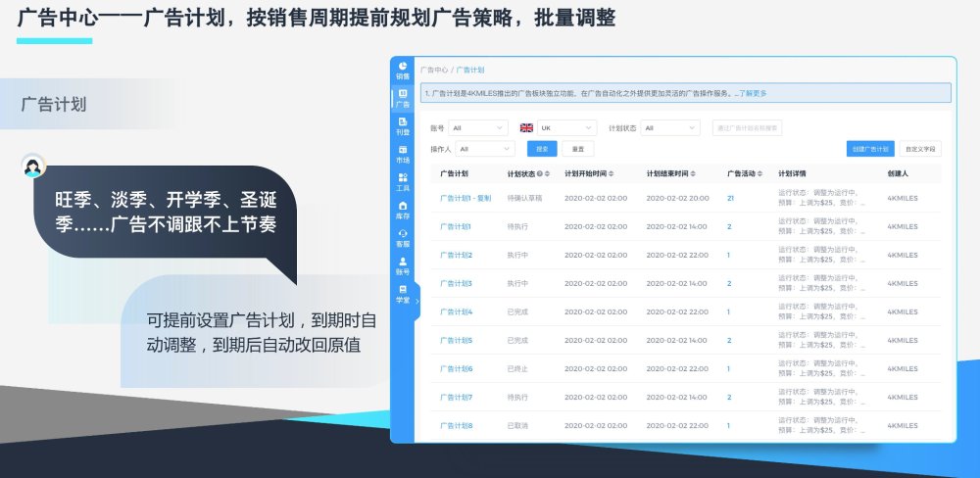
Task: Open the UK marketplace dropdown
Action: [x=566, y=128]
